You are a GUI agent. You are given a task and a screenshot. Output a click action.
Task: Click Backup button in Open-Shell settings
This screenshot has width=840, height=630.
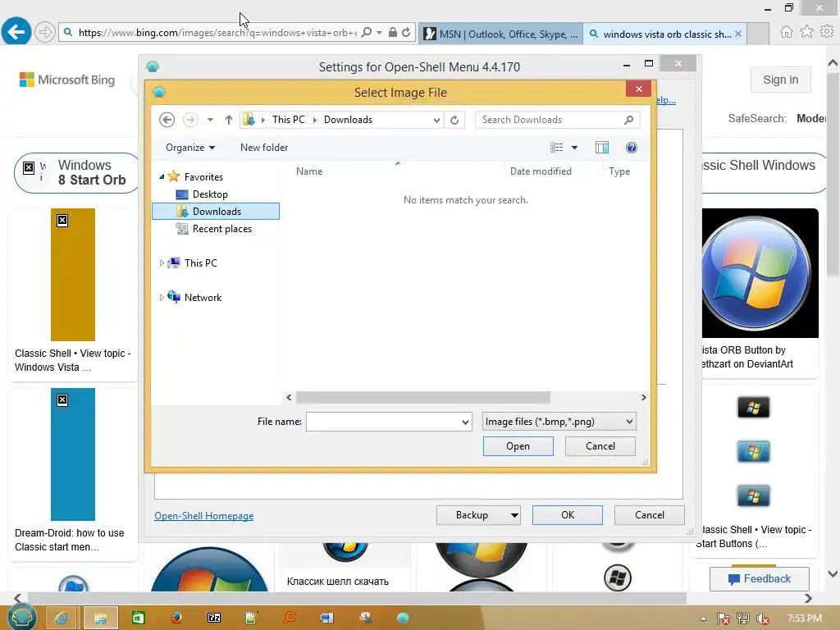[472, 515]
